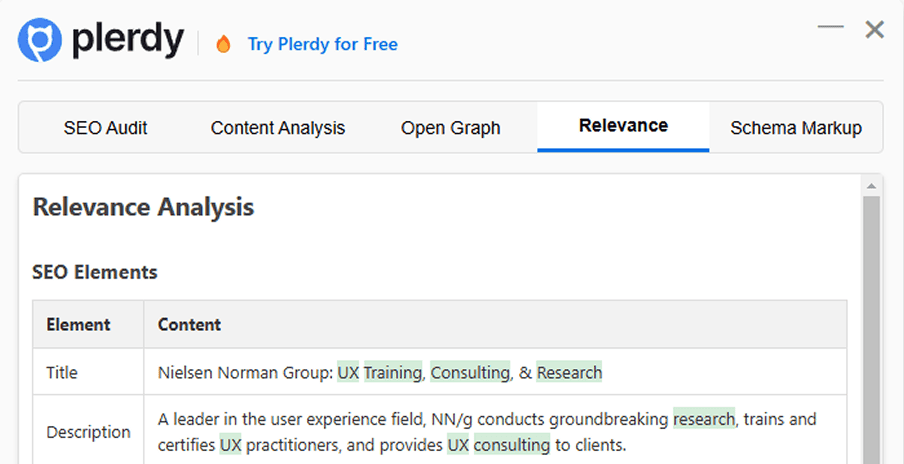Click the vertical scrollbar thumb
Viewport: 904px width, 464px height.
[x=871, y=330]
